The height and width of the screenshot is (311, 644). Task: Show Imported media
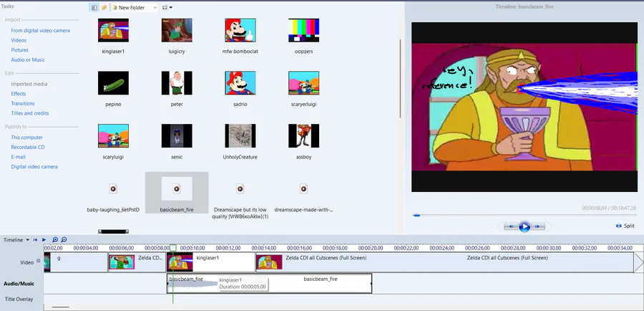[x=29, y=84]
